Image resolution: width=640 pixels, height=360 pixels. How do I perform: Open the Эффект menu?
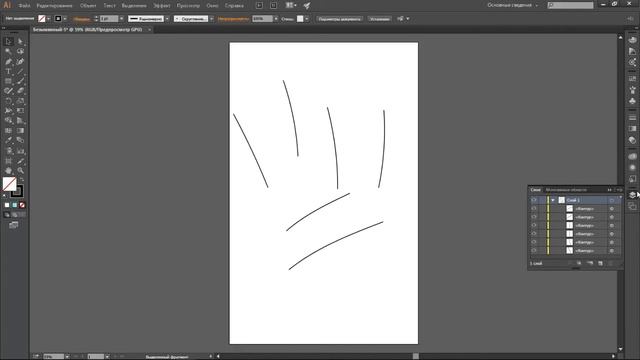tap(162, 6)
